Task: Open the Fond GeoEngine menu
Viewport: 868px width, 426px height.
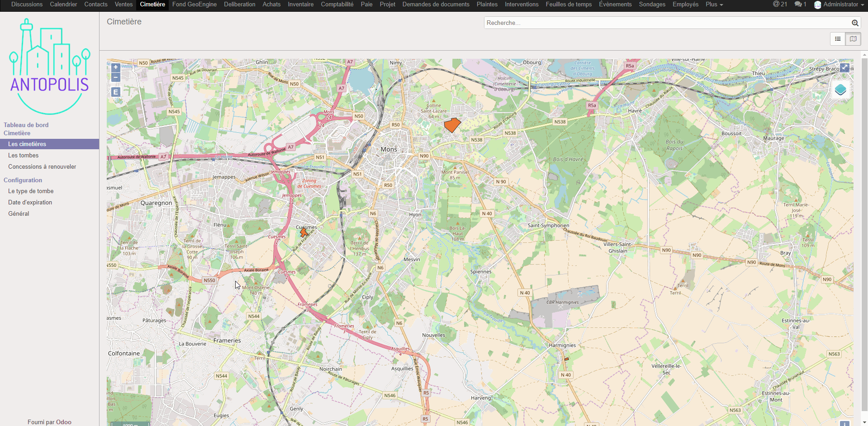Action: click(194, 5)
